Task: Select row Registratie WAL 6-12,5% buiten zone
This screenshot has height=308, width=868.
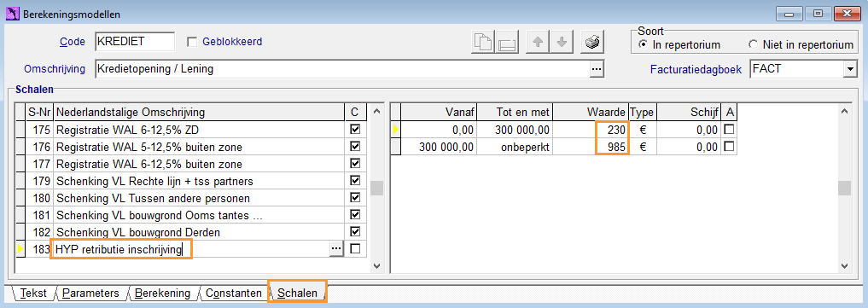Action: (199, 164)
